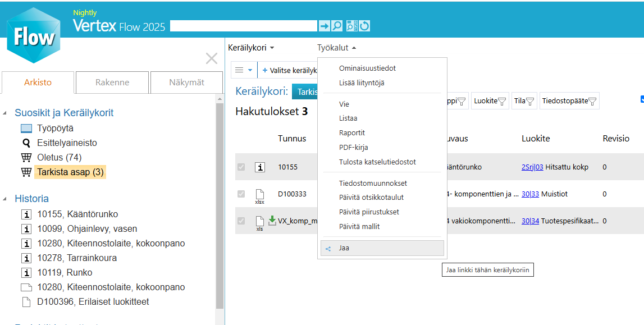This screenshot has width=644, height=325.
Task: Click the Revisio column header
Action: [x=616, y=139]
